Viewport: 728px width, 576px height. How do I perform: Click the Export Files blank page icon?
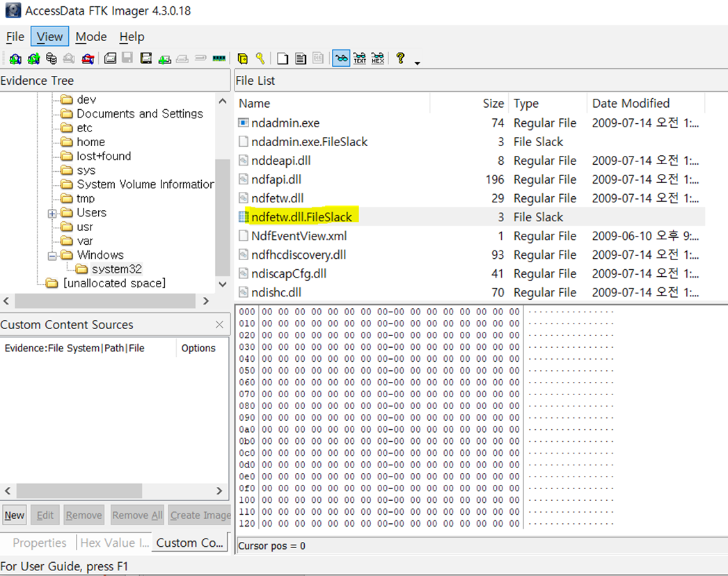point(283,58)
